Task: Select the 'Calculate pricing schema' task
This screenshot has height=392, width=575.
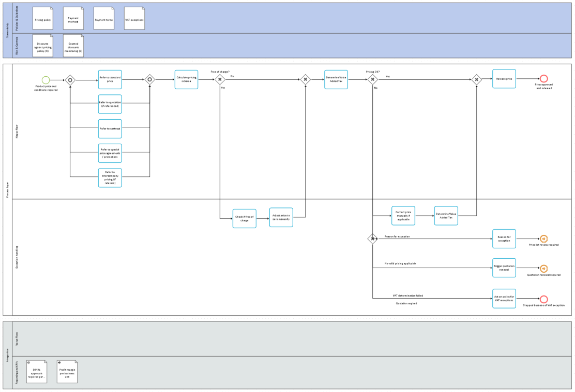Action: click(x=186, y=80)
